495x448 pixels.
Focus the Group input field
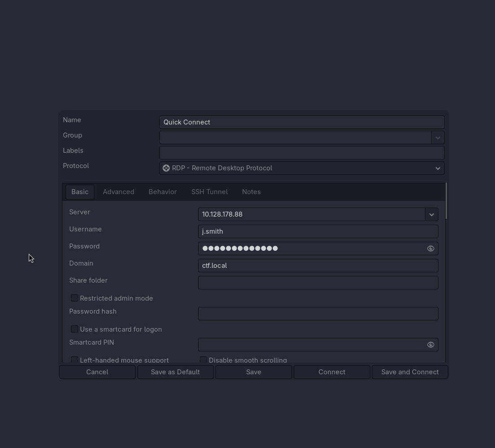coord(296,138)
